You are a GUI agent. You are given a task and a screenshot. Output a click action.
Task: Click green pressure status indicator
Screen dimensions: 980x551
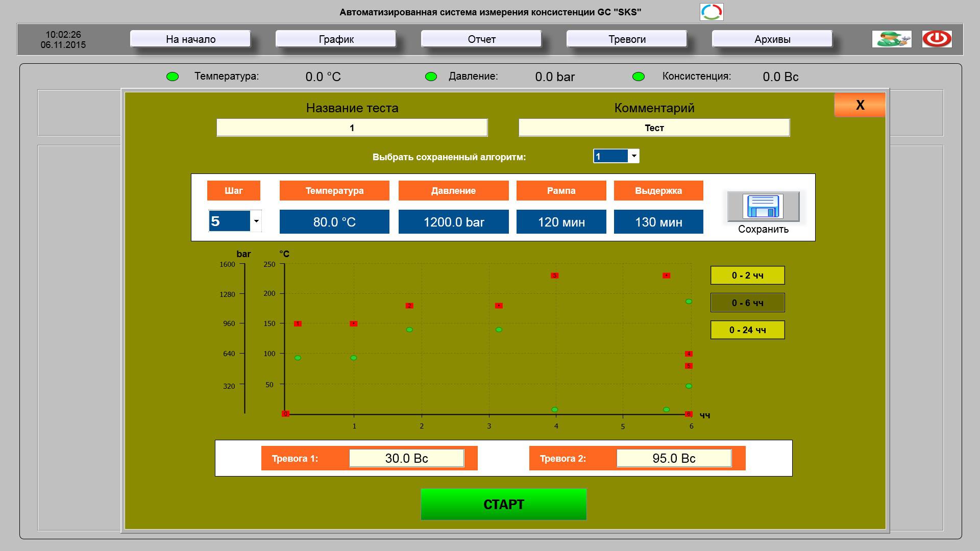pos(431,77)
